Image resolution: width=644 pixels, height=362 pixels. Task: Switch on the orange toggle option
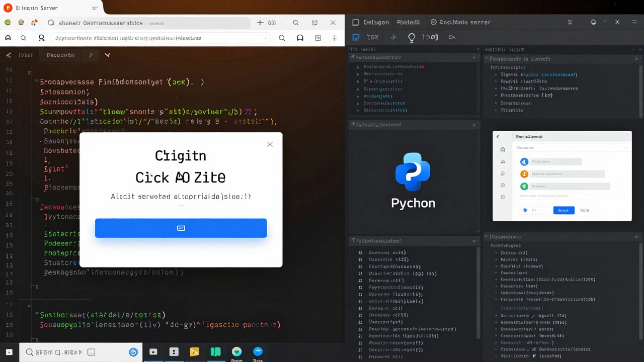(524, 173)
